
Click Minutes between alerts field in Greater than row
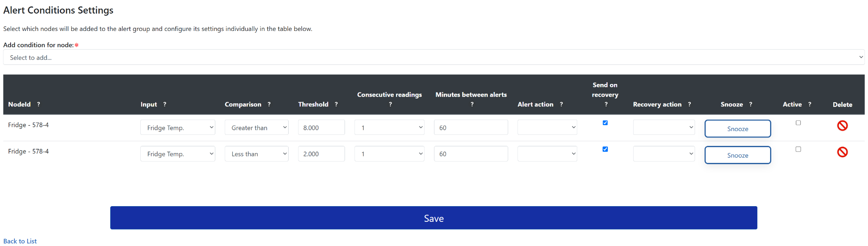[471, 127]
